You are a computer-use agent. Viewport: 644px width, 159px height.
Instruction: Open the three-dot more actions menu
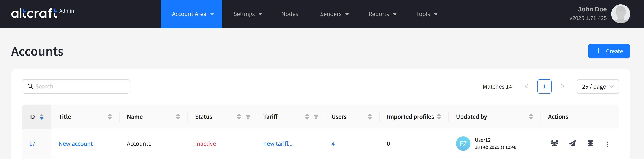pos(607,144)
